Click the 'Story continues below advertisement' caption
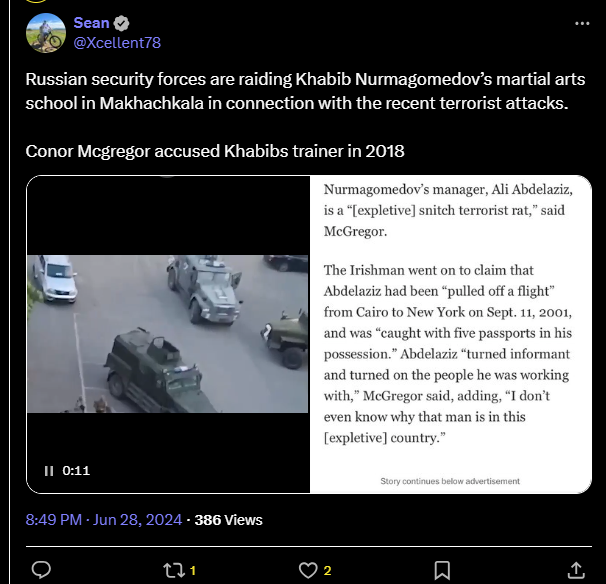The image size is (606, 584). 450,481
